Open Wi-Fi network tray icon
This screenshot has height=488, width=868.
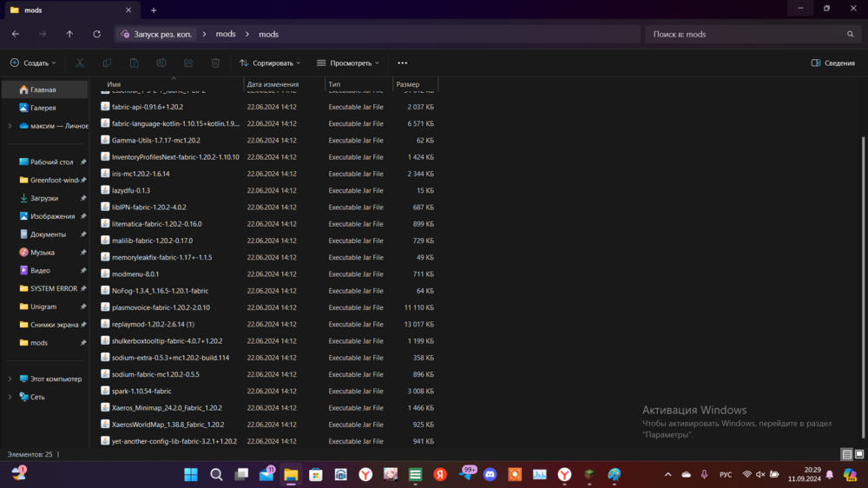tap(746, 475)
